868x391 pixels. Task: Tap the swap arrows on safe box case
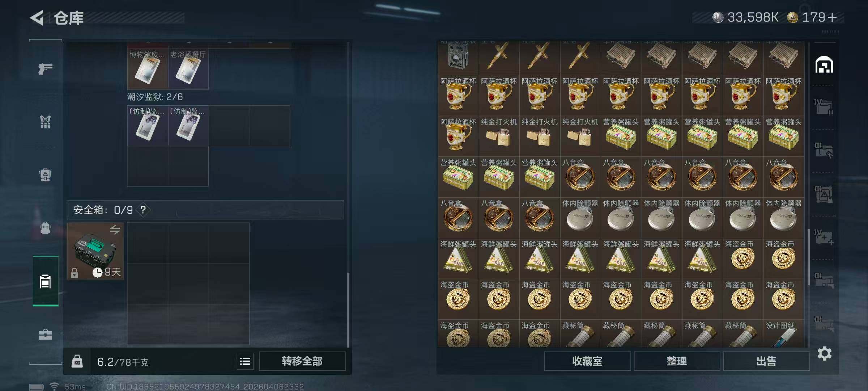[115, 230]
